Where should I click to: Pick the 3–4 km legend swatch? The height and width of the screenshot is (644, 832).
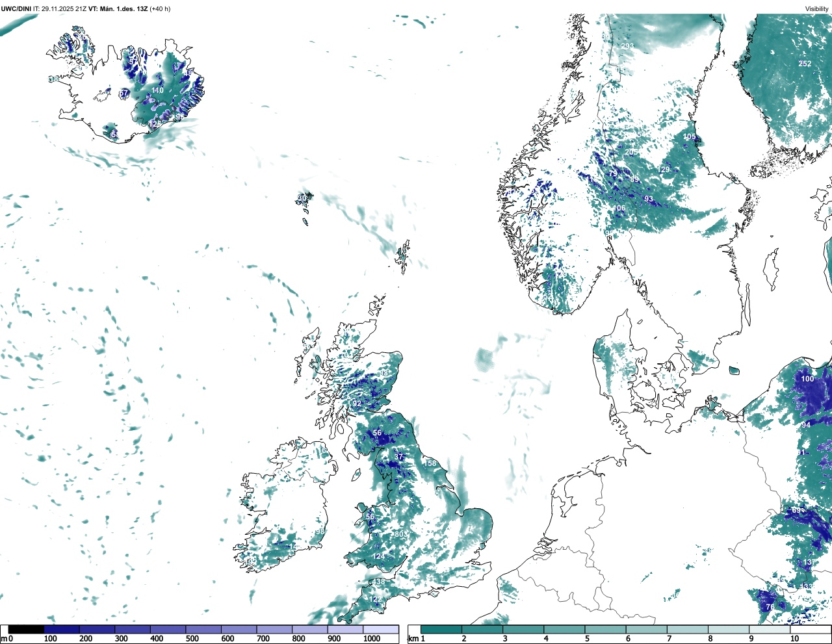523,629
